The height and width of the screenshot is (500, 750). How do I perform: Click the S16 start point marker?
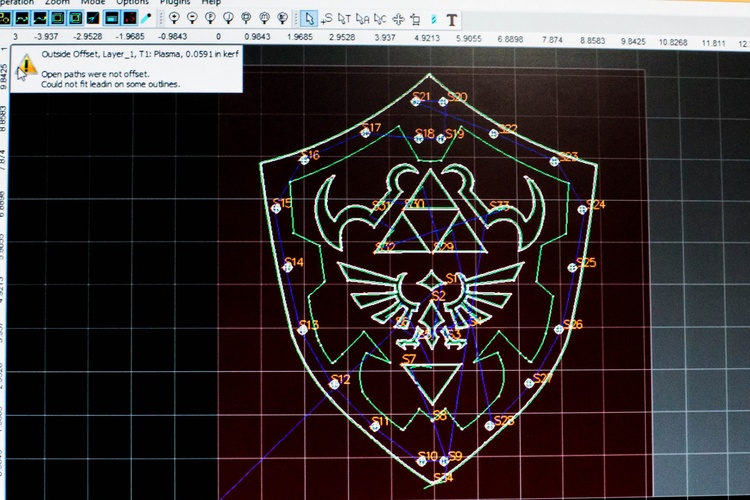305,159
